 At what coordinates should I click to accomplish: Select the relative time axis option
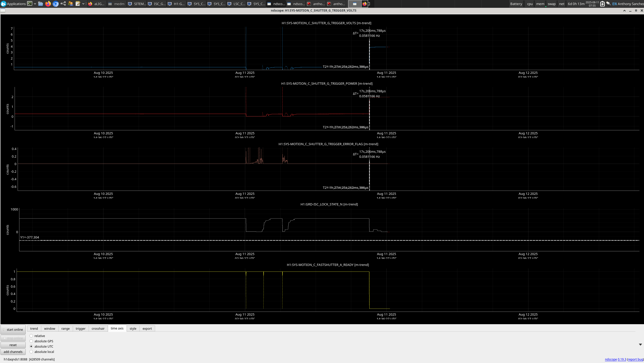[31, 336]
